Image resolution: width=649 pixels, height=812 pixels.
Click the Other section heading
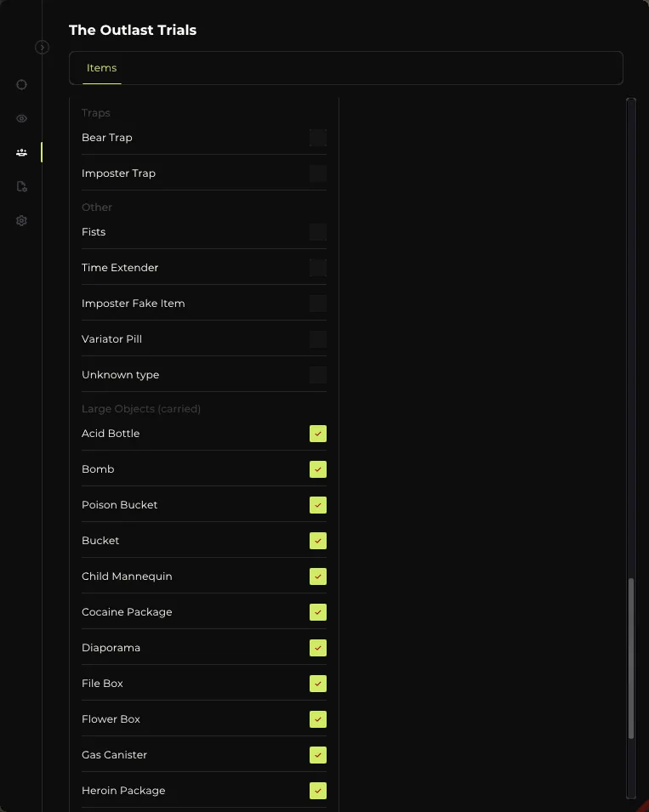pyautogui.click(x=97, y=207)
